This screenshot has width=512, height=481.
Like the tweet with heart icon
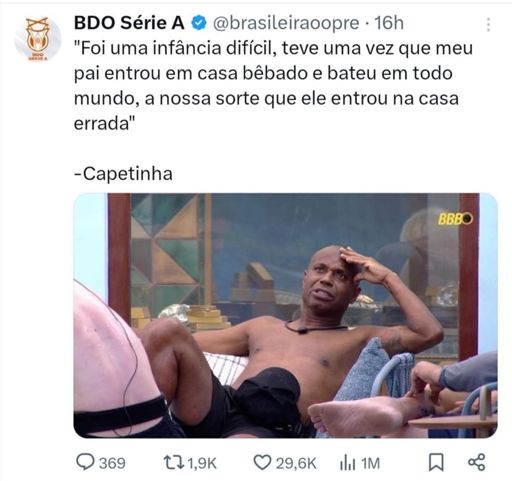[x=262, y=463]
